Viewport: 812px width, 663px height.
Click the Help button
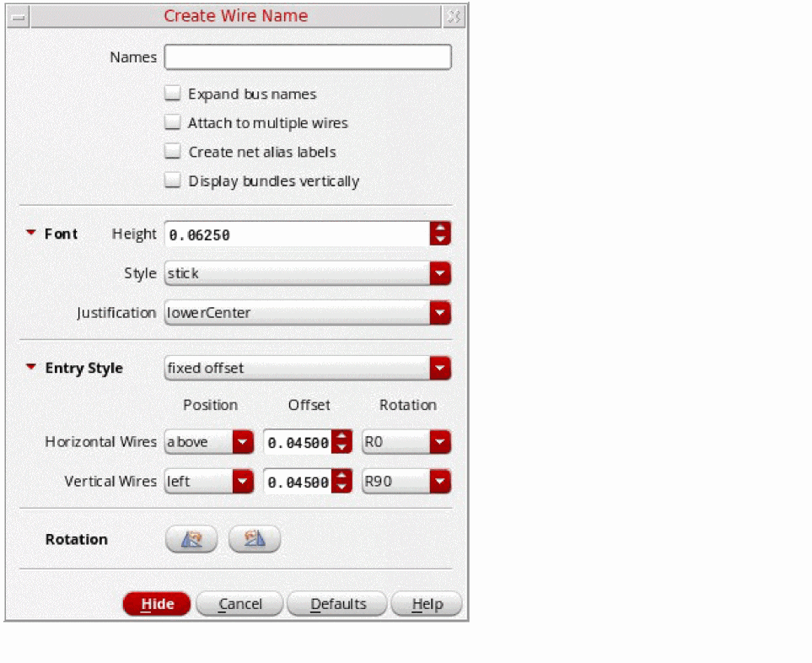[427, 604]
